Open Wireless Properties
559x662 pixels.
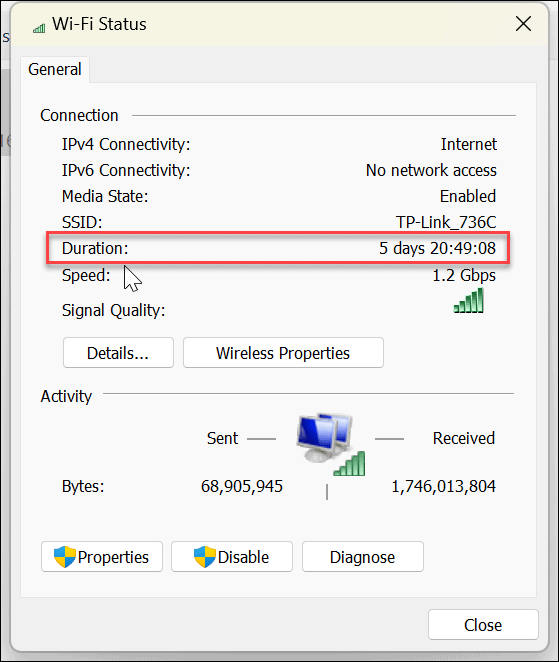[x=283, y=353]
